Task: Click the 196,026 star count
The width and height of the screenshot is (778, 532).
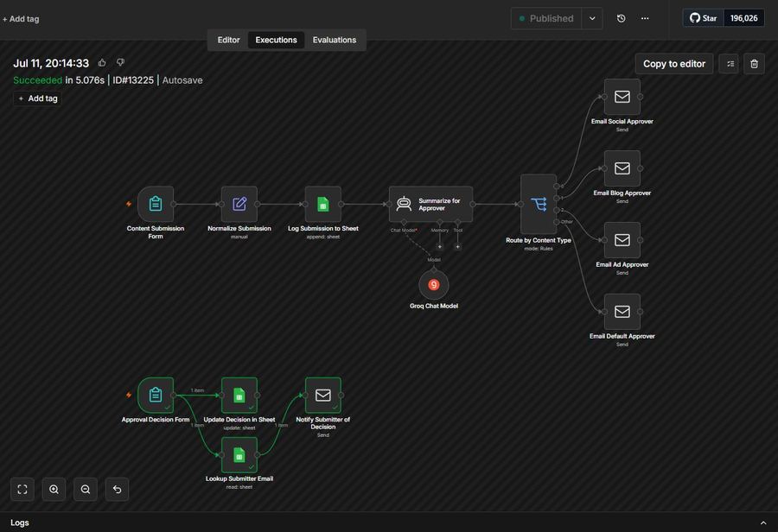Action: (743, 18)
